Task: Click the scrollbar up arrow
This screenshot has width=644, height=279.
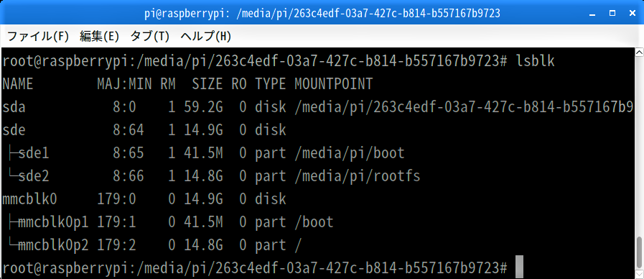Action: [x=640, y=52]
